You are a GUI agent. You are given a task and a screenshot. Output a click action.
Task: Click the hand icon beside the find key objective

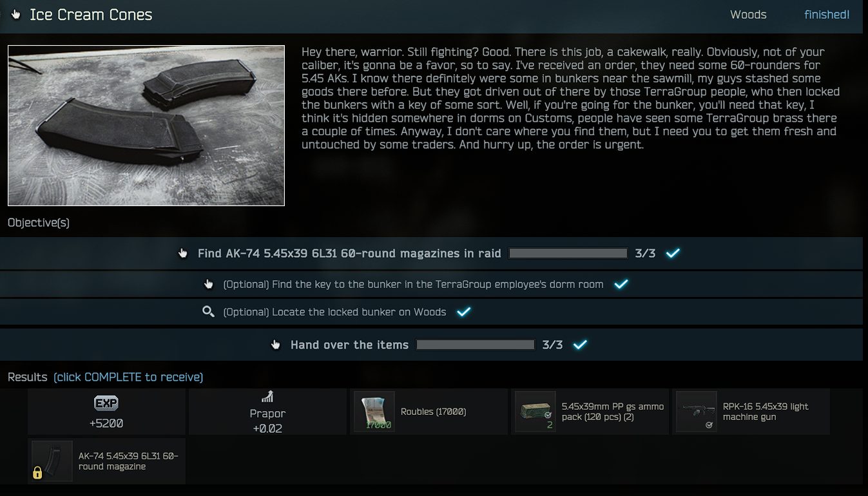(208, 284)
